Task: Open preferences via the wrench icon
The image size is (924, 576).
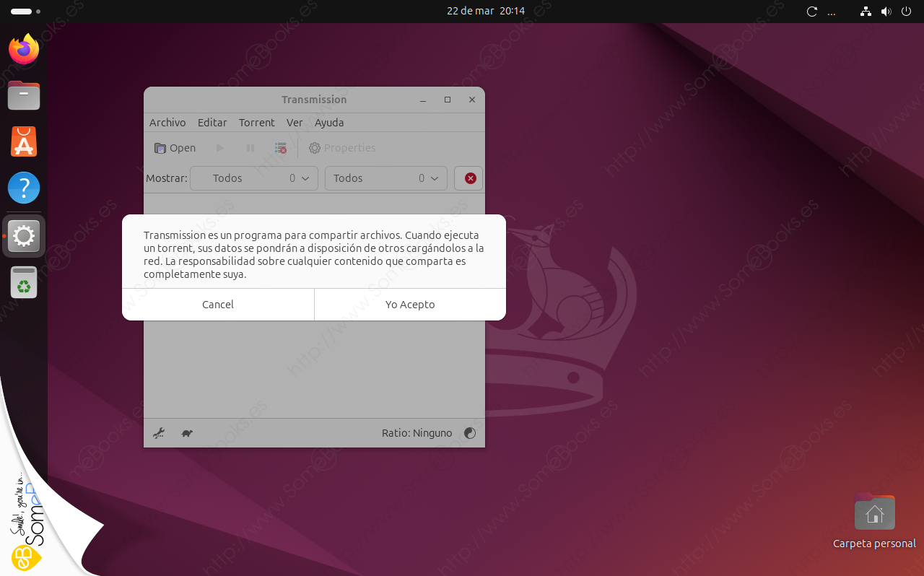Action: [x=159, y=433]
